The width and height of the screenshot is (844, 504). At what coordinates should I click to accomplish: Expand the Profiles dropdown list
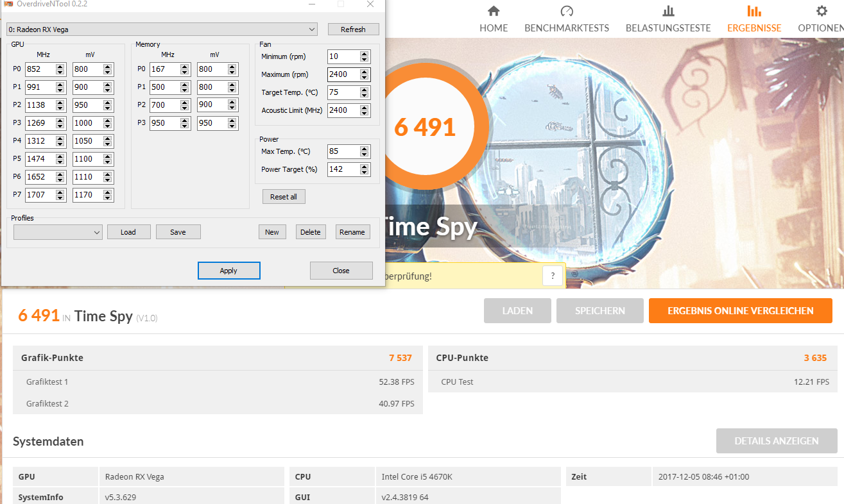tap(58, 232)
